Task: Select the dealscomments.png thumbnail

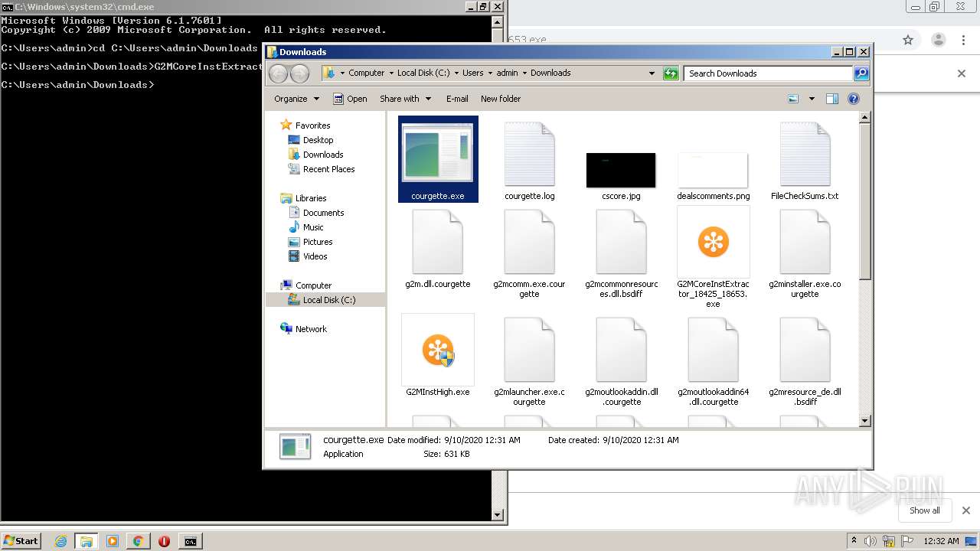Action: [x=713, y=170]
